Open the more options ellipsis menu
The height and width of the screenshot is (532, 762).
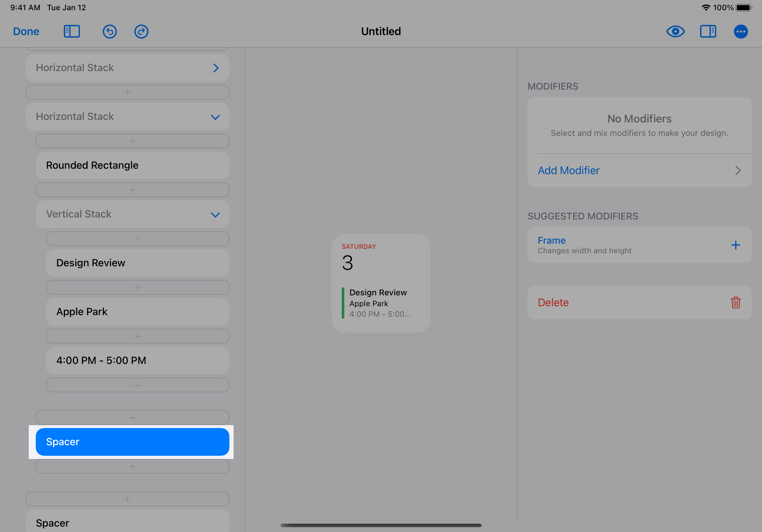tap(740, 32)
